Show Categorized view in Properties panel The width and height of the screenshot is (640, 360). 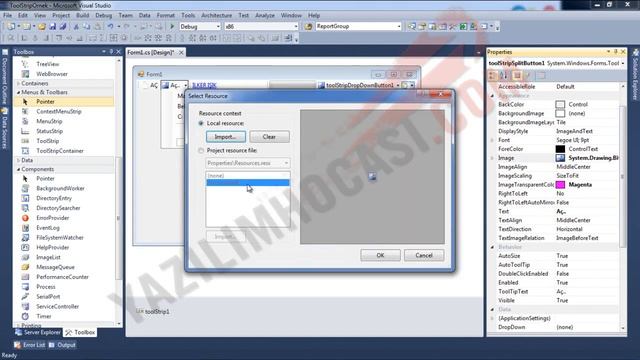tap(493, 76)
